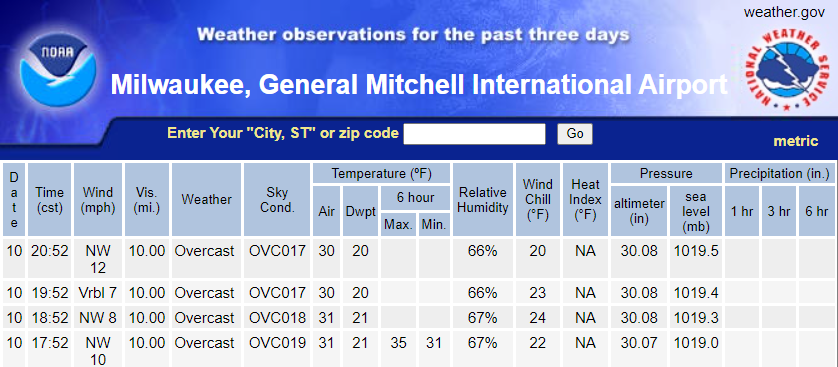Image resolution: width=838 pixels, height=367 pixels.
Task: Select the Wind (mph) column header
Action: coord(98,200)
